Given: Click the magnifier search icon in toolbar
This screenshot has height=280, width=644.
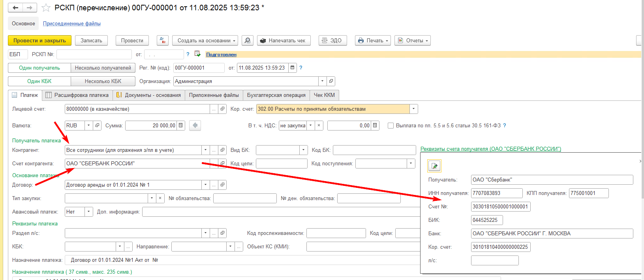Looking at the screenshot, I should 247,40.
